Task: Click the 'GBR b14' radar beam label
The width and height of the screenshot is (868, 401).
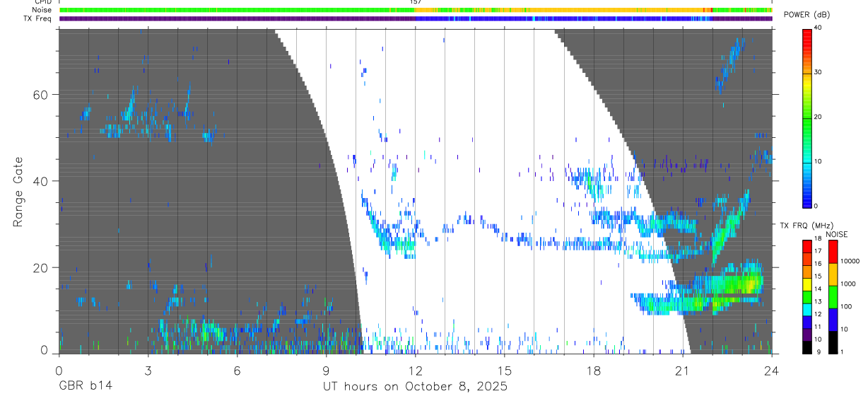Action: click(x=85, y=387)
